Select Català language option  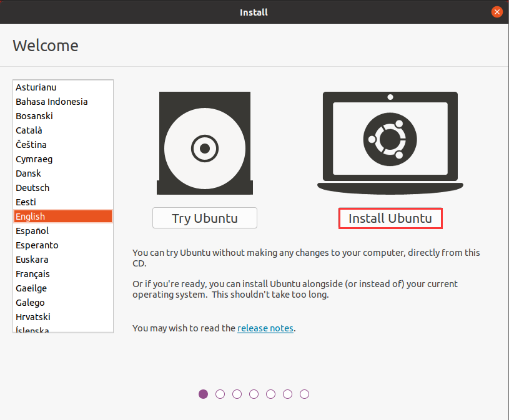click(x=29, y=130)
